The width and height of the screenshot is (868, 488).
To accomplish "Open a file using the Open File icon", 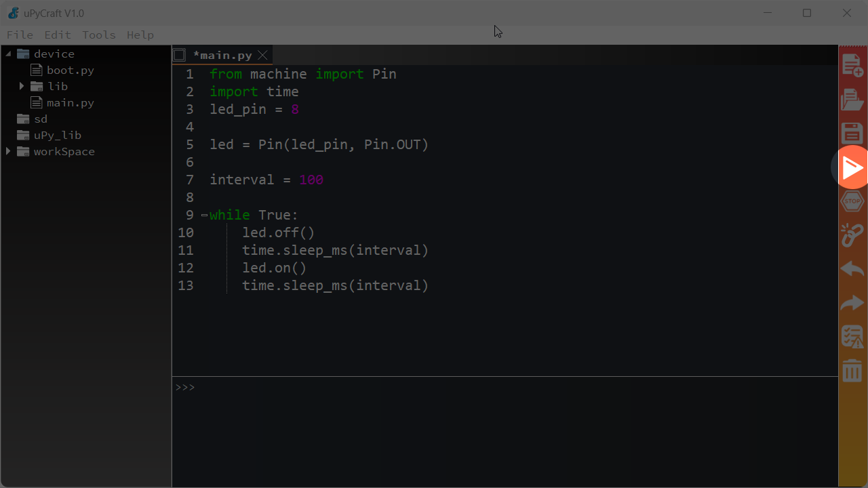I will [x=852, y=98].
